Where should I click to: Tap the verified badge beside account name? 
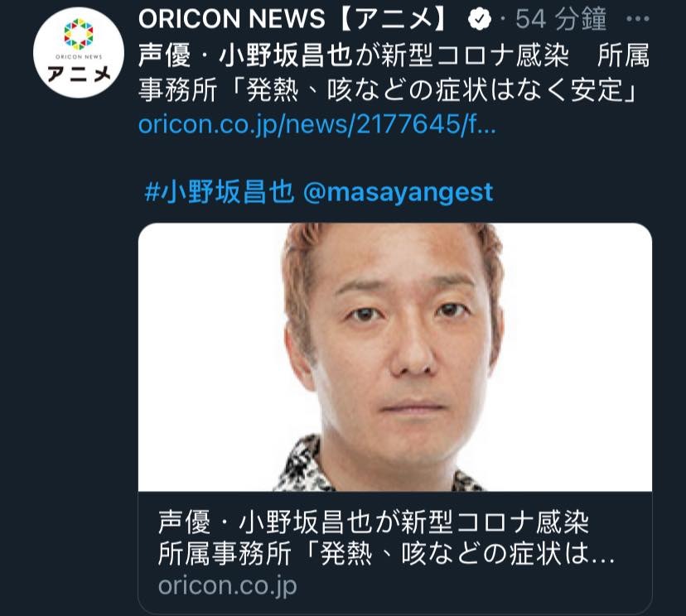(x=480, y=19)
